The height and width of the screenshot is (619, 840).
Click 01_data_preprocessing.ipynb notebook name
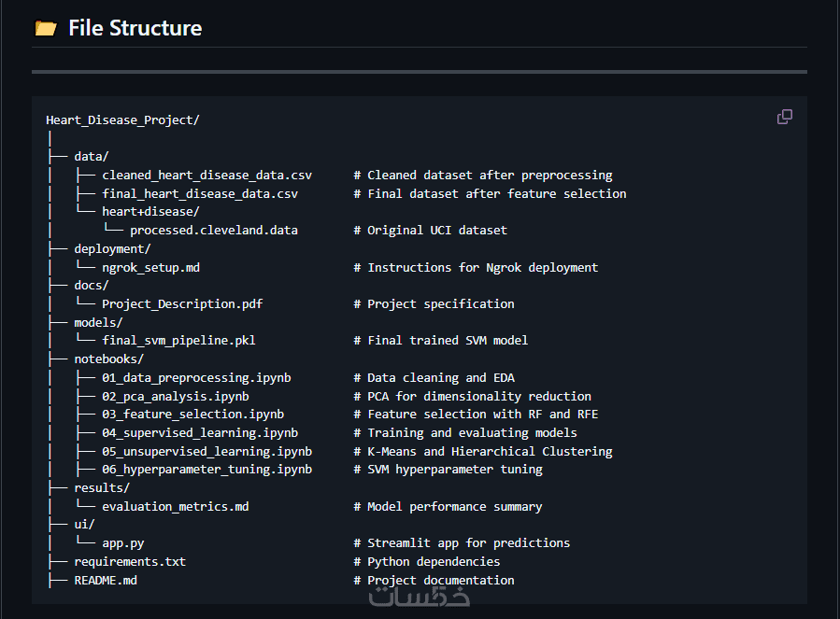196,377
